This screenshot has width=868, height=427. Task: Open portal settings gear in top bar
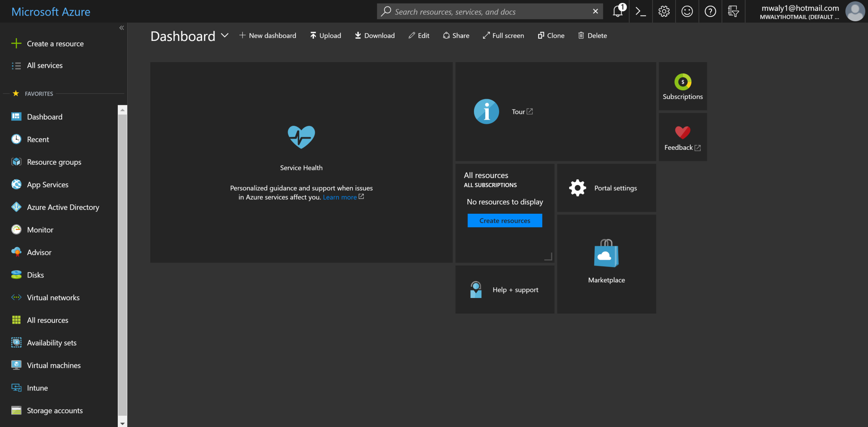[x=664, y=11]
